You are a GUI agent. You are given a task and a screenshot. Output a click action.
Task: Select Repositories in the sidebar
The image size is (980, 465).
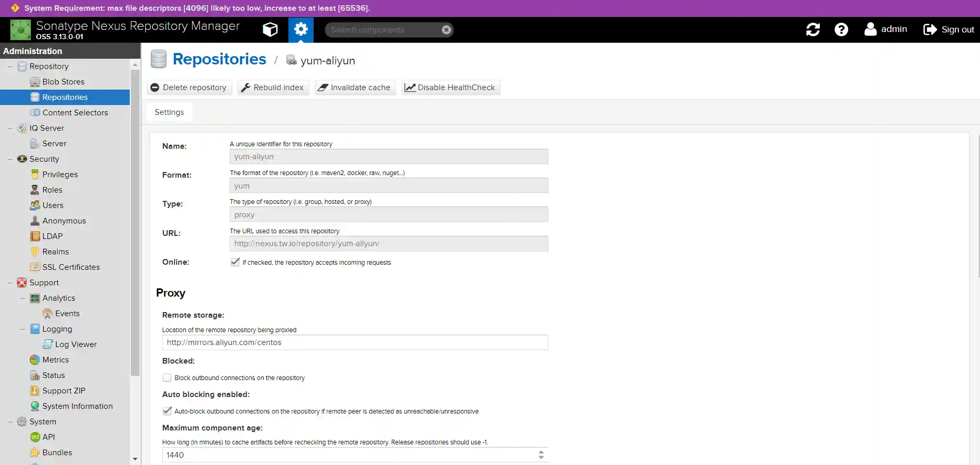[x=65, y=97]
